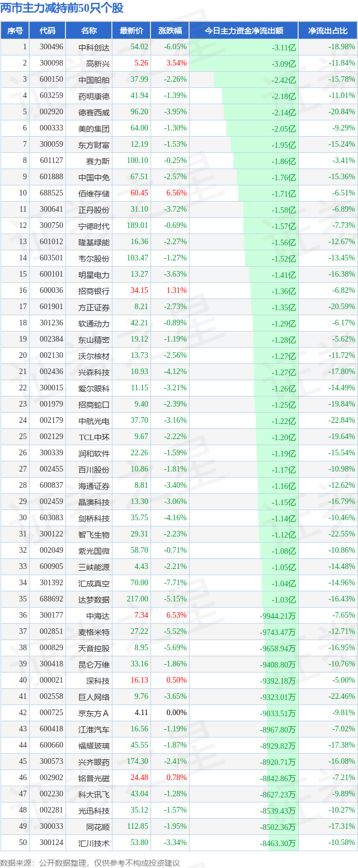Select stock name 深科技
This screenshot has height=868, width=358.
[x=98, y=680]
